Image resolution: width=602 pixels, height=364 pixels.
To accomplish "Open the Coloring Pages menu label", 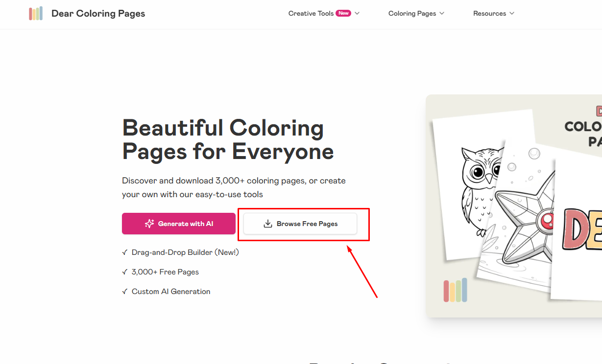I will coord(412,13).
